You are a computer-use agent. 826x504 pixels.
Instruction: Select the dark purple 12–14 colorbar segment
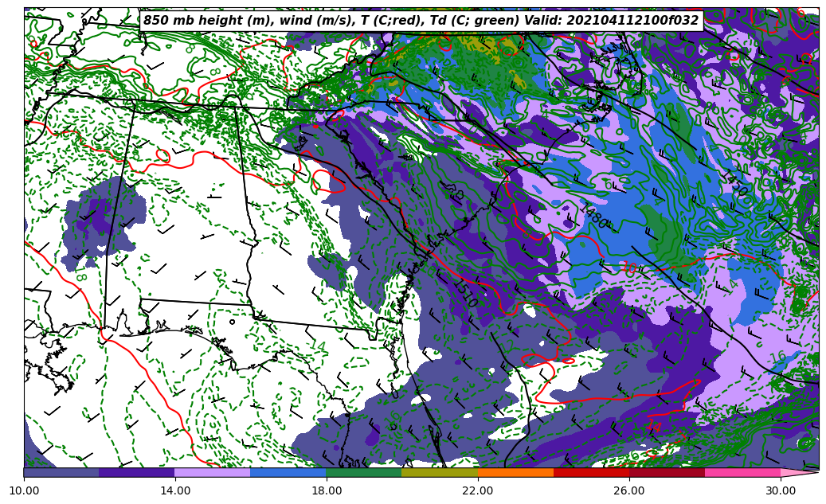pos(137,472)
